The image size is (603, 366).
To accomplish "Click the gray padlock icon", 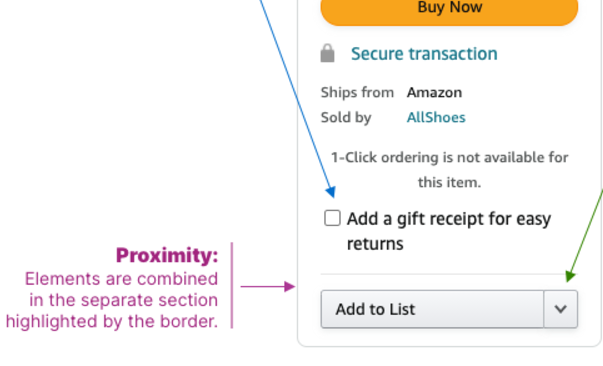I will (x=327, y=53).
